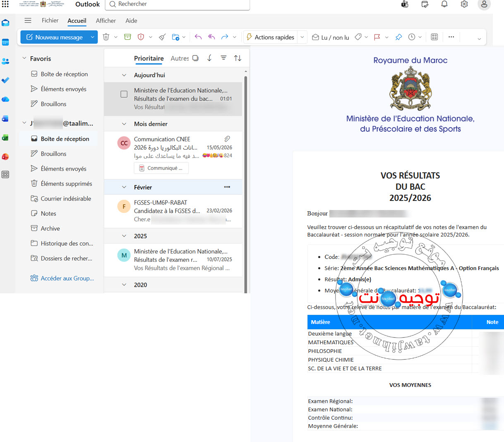Flag the selected message

[x=377, y=37]
